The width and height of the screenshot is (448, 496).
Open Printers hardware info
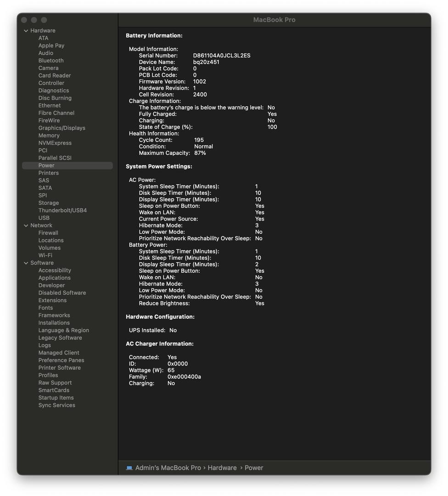(x=48, y=173)
